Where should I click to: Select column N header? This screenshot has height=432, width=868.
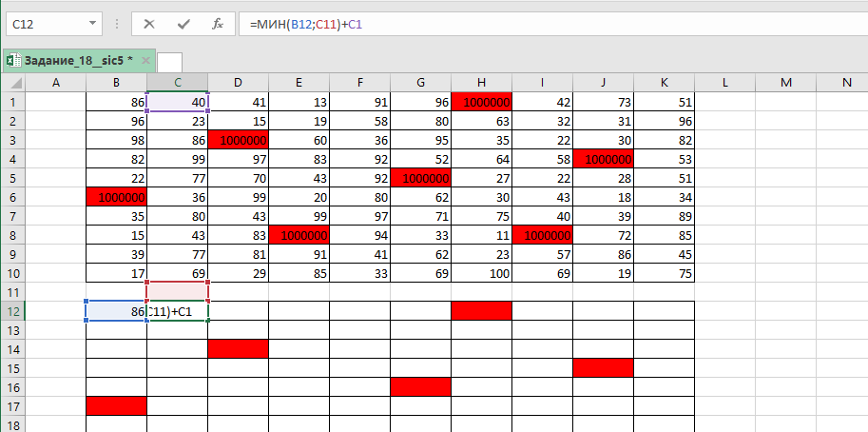846,83
